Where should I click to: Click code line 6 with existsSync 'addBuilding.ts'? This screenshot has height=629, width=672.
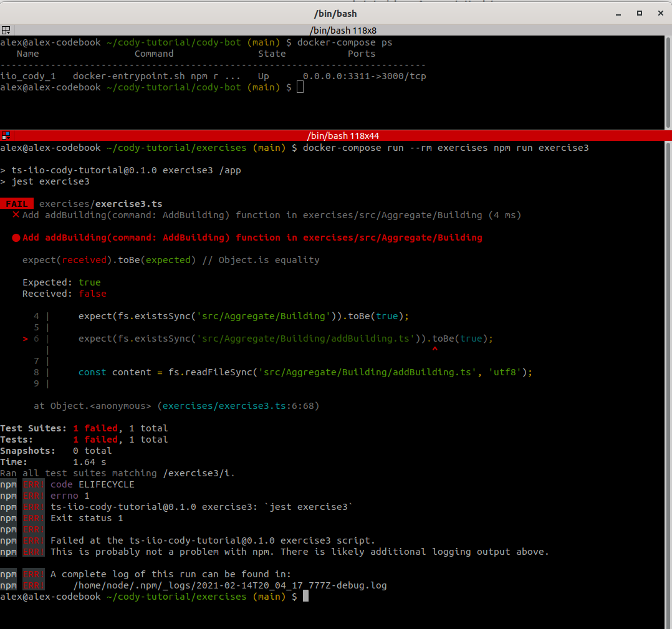(x=286, y=339)
